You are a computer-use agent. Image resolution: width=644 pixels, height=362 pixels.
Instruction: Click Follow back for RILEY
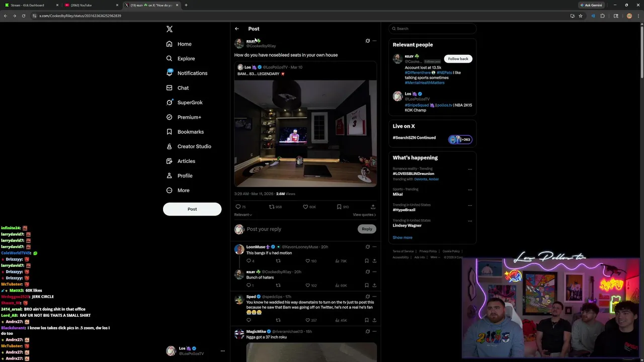pos(458,59)
